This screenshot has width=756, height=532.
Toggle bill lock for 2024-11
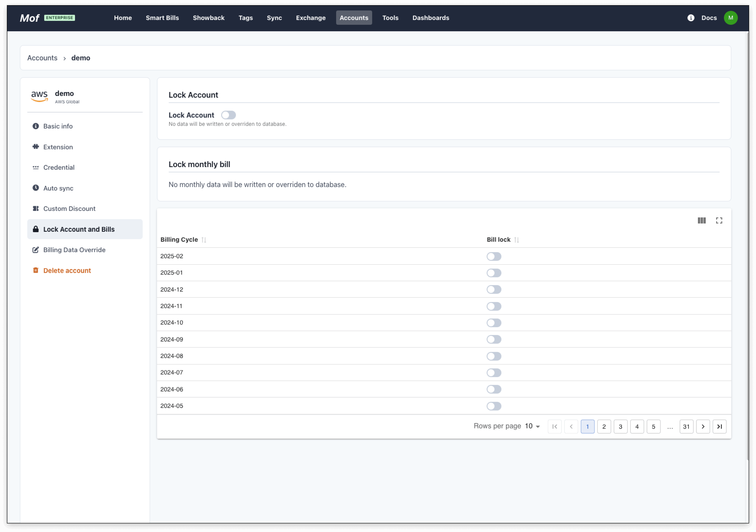click(494, 306)
